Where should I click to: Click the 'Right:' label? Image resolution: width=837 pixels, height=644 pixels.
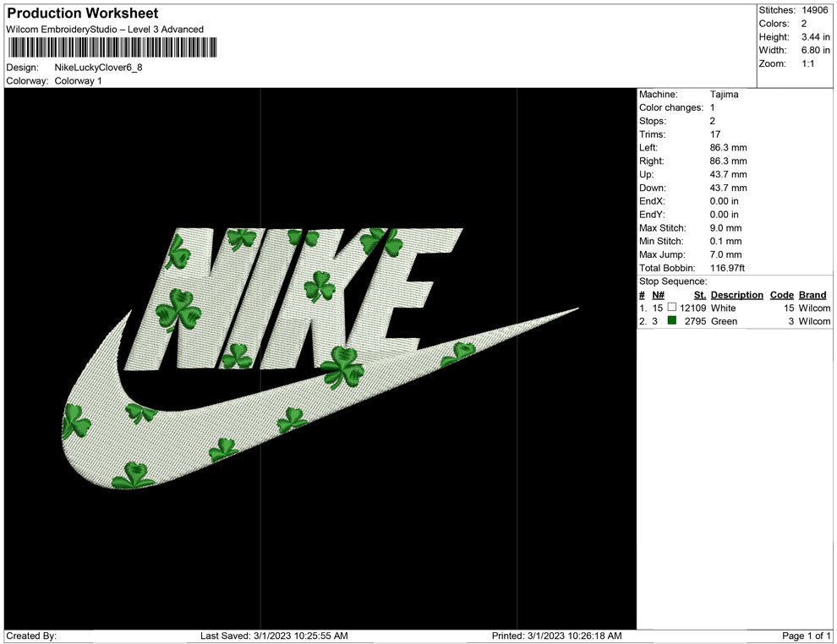pos(651,161)
